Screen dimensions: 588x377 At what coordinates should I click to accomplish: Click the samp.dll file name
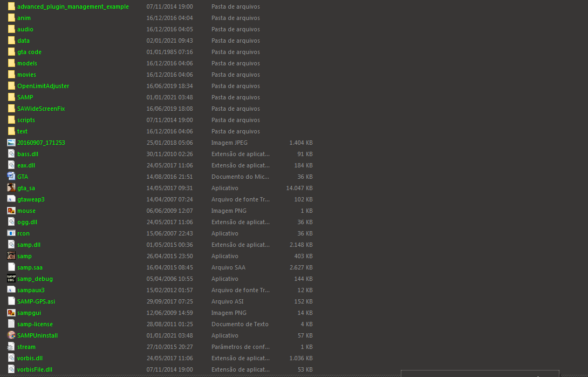pyautogui.click(x=29, y=245)
